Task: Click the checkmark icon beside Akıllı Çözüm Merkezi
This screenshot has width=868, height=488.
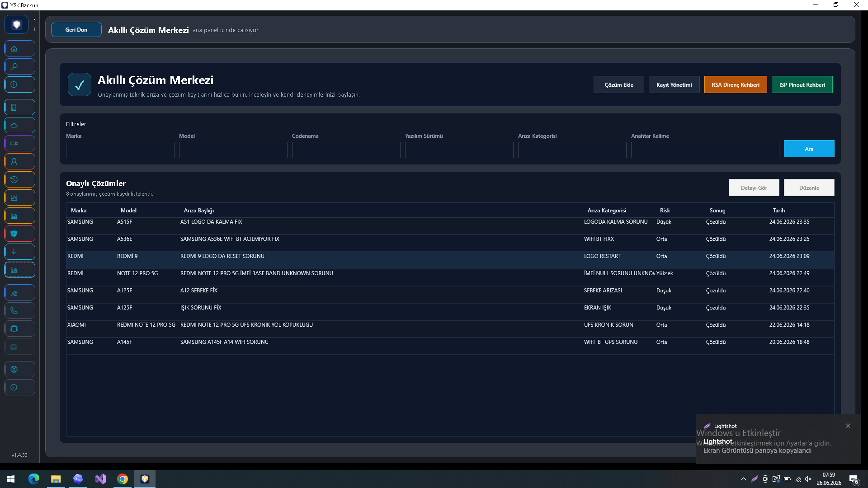Action: point(80,84)
